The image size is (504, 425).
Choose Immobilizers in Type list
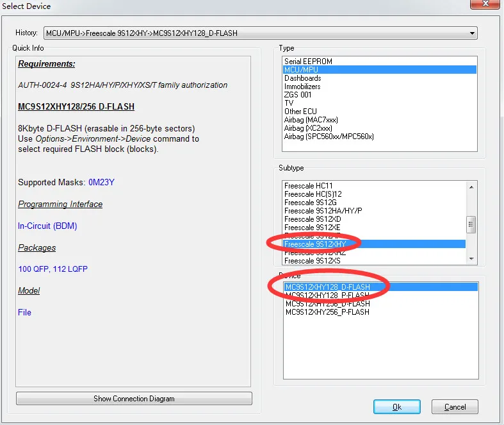pyautogui.click(x=379, y=87)
